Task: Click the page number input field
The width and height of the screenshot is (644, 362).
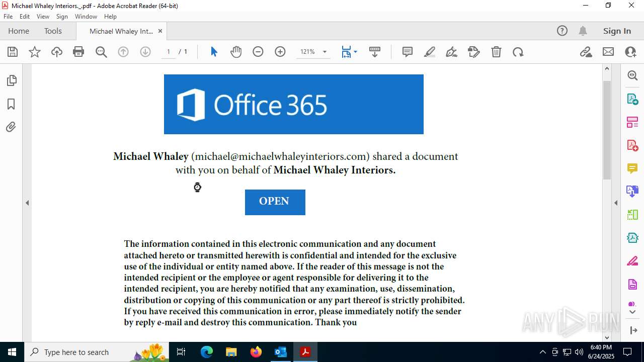Action: 169,52
